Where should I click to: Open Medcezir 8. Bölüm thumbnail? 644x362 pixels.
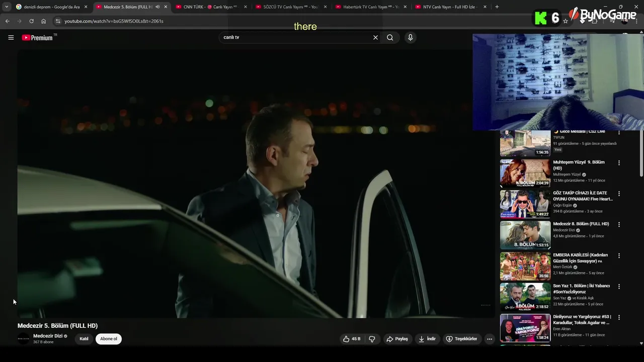coord(525,235)
